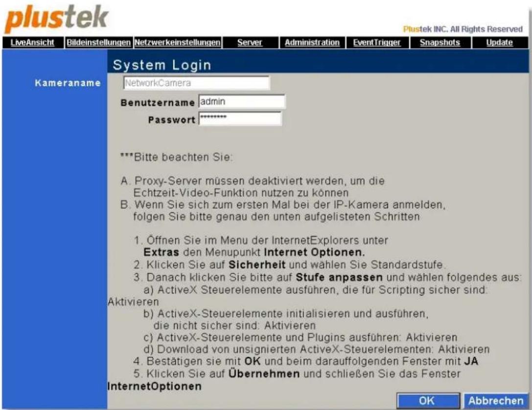
Task: Click line 'Echtzeit-Video-Funktion nutzen zu können'
Action: (241, 193)
